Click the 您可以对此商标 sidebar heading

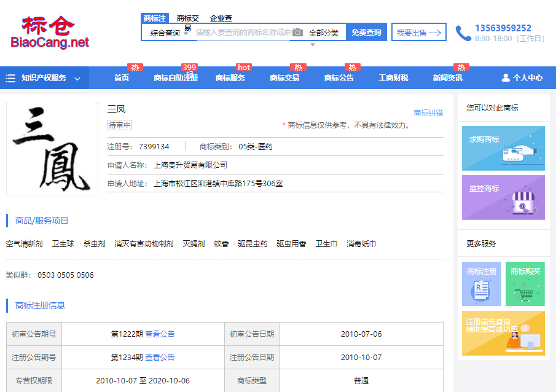[x=493, y=108]
